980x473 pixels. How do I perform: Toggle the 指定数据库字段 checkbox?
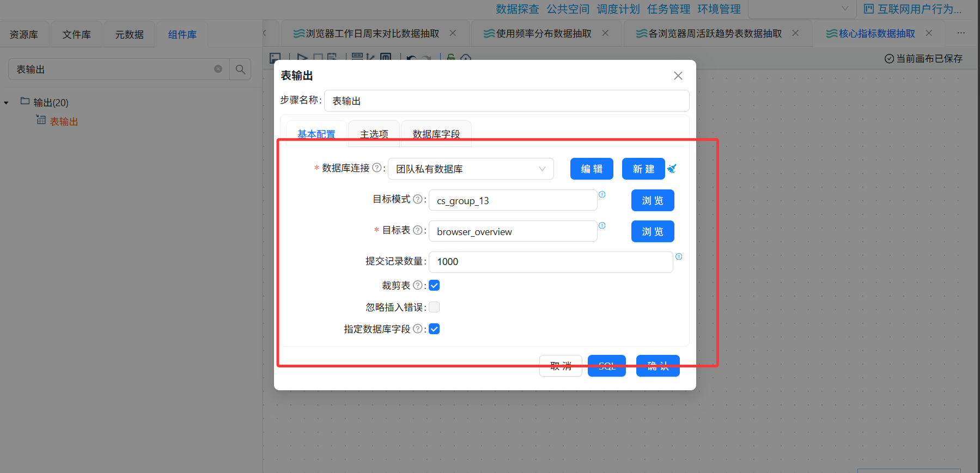coord(434,329)
